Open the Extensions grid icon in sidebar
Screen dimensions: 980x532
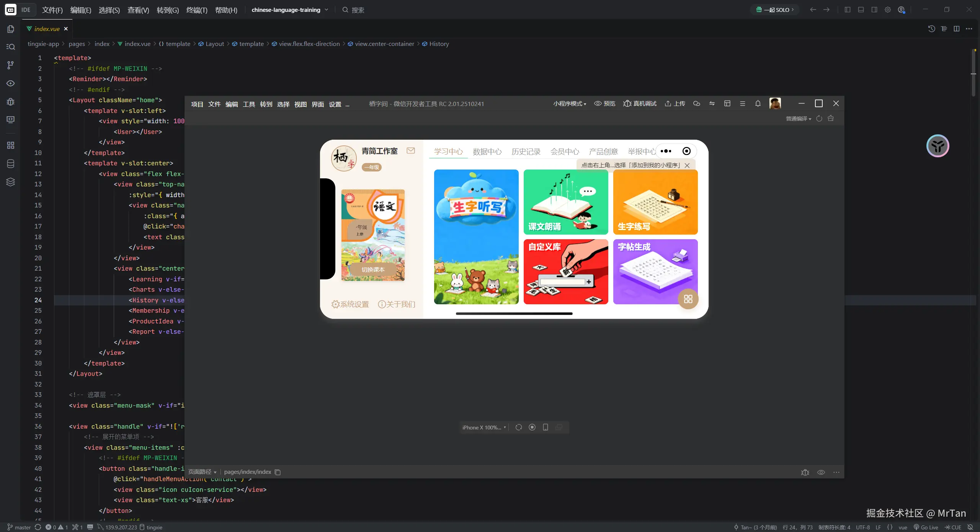click(x=11, y=145)
